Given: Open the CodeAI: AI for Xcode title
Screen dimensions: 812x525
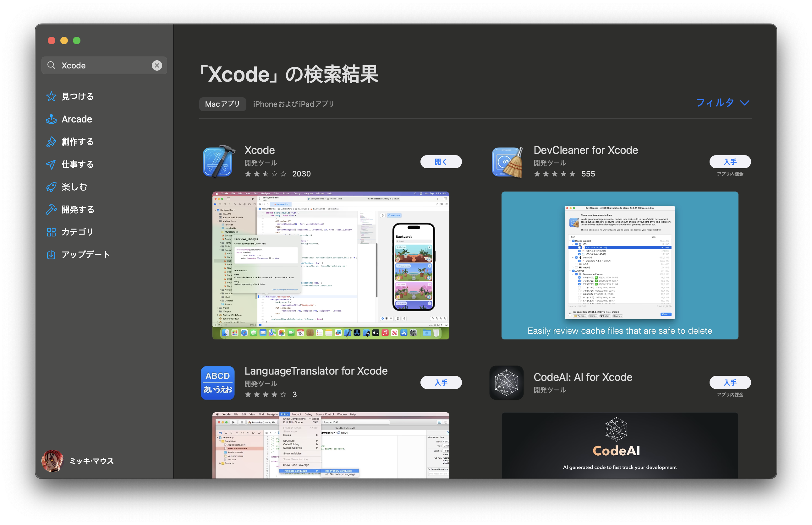Looking at the screenshot, I should 583,377.
